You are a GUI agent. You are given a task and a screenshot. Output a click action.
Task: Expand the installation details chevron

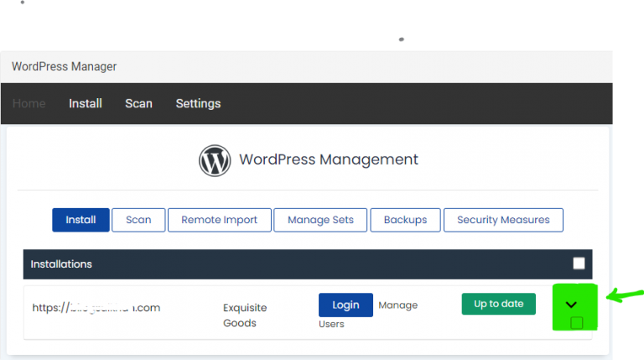[x=572, y=304]
